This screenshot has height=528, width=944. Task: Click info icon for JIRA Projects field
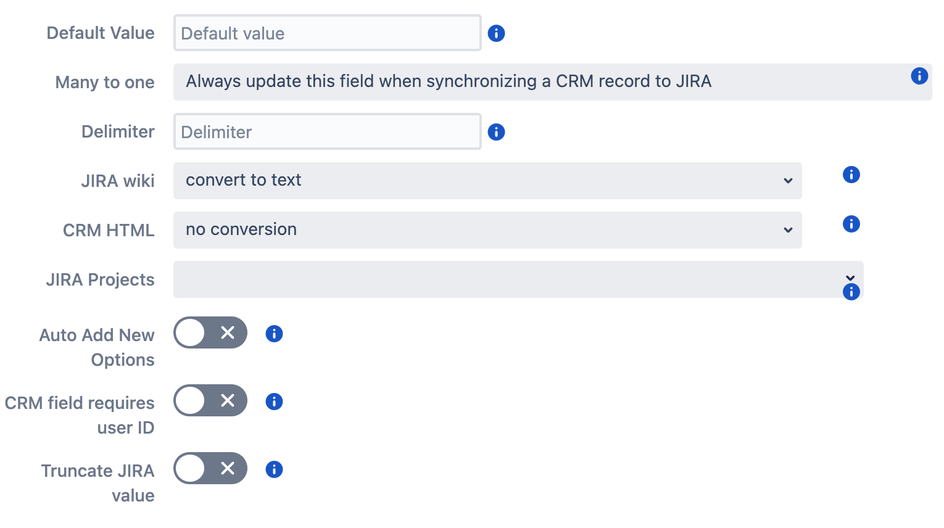click(x=851, y=292)
